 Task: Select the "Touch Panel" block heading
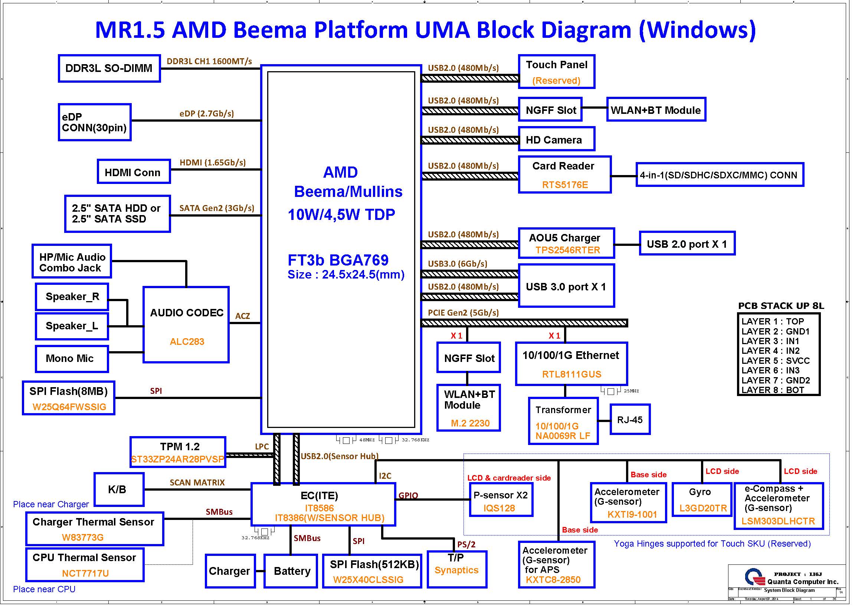pyautogui.click(x=557, y=65)
